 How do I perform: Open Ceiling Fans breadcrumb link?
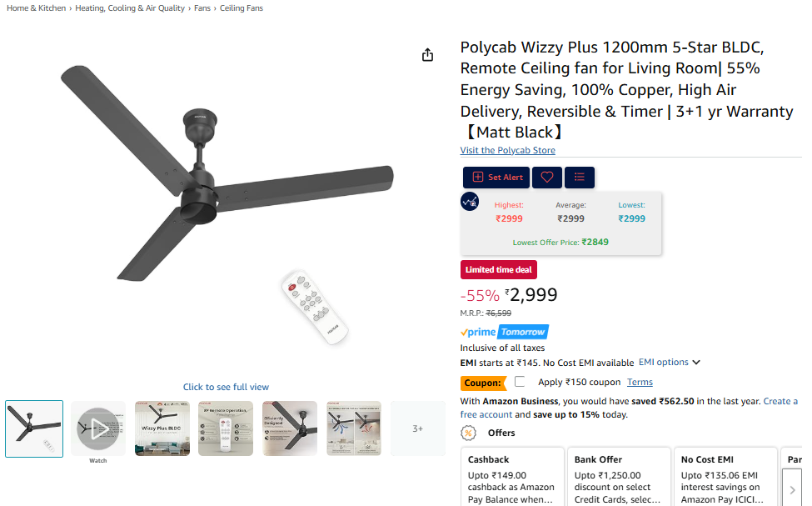coord(242,8)
